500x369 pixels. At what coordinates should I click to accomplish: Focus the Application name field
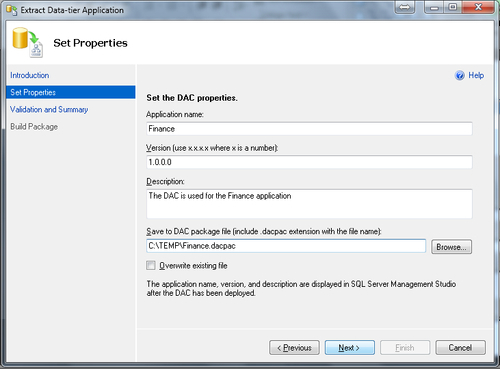click(x=309, y=129)
